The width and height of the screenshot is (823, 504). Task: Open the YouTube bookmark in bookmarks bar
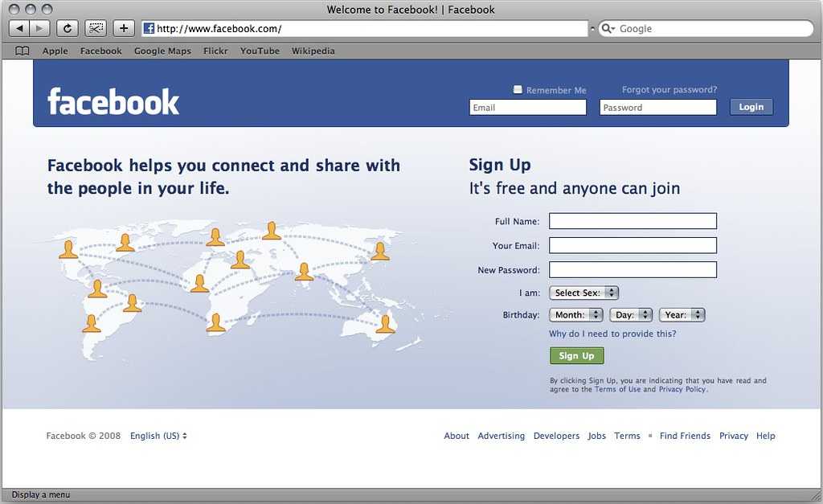click(260, 51)
